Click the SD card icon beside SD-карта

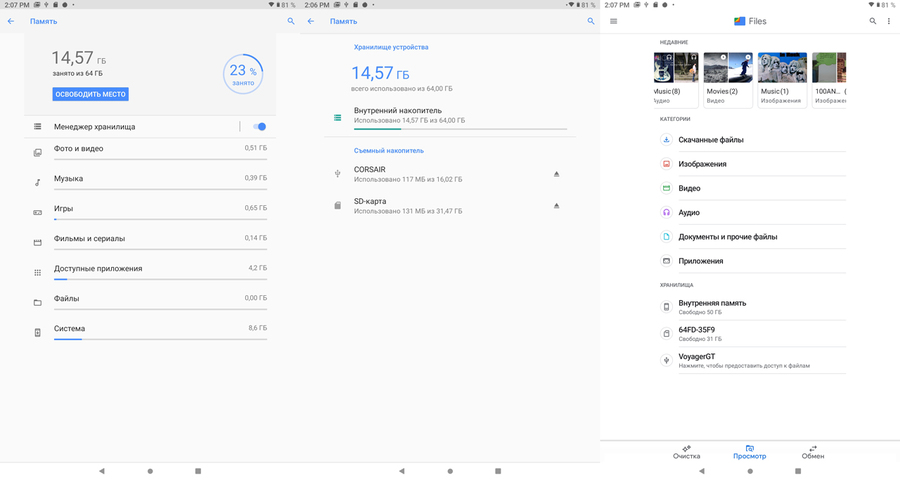coord(338,206)
